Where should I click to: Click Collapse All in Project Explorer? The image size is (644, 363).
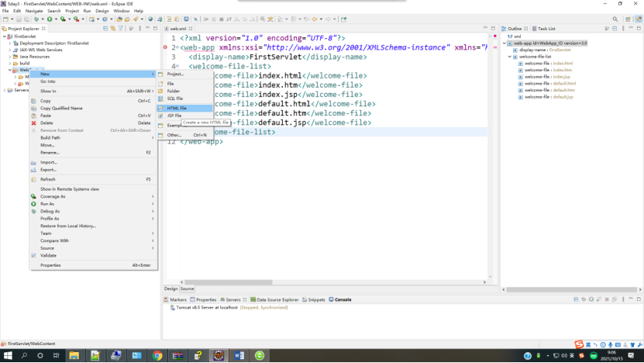105,29
